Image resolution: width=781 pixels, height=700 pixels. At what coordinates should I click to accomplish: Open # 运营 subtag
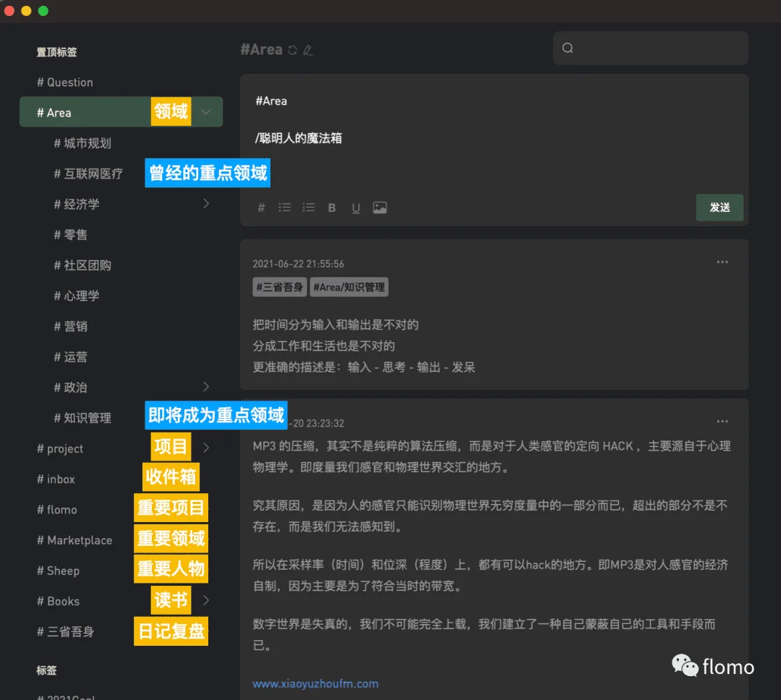pyautogui.click(x=70, y=357)
